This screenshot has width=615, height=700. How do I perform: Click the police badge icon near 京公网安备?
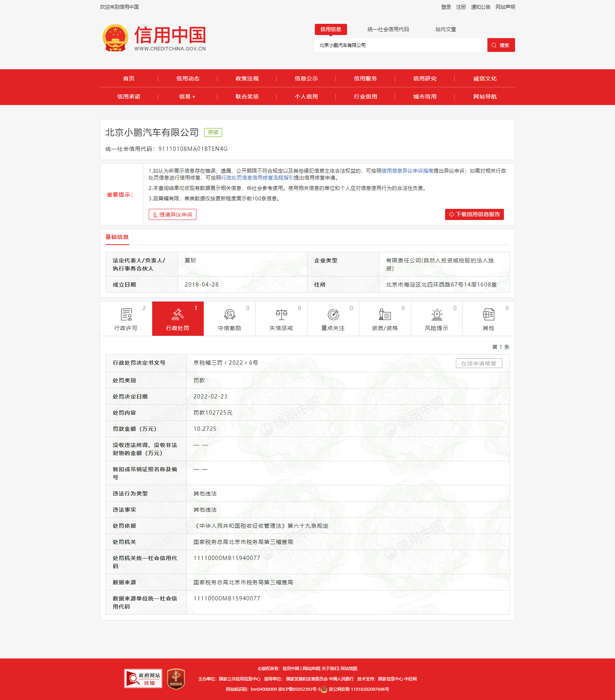click(324, 689)
